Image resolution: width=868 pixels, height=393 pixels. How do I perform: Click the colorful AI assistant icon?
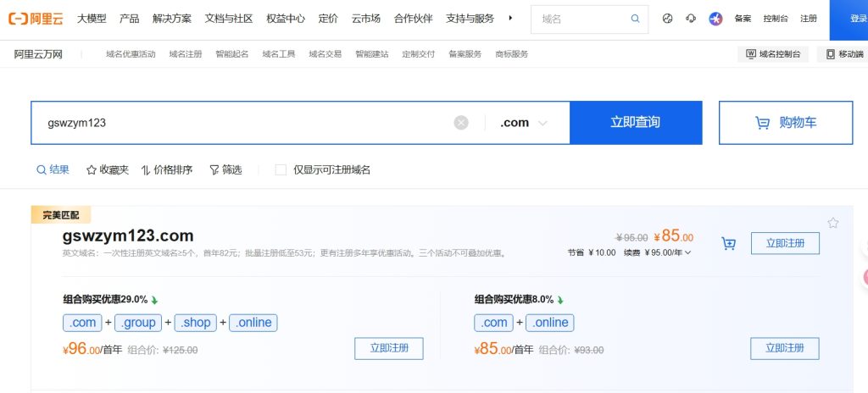(715, 19)
